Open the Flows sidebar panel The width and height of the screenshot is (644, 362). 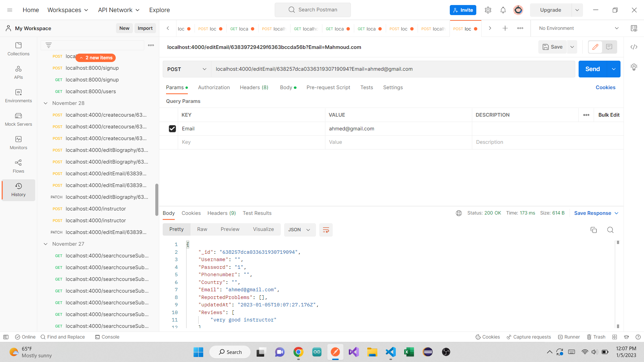click(18, 166)
